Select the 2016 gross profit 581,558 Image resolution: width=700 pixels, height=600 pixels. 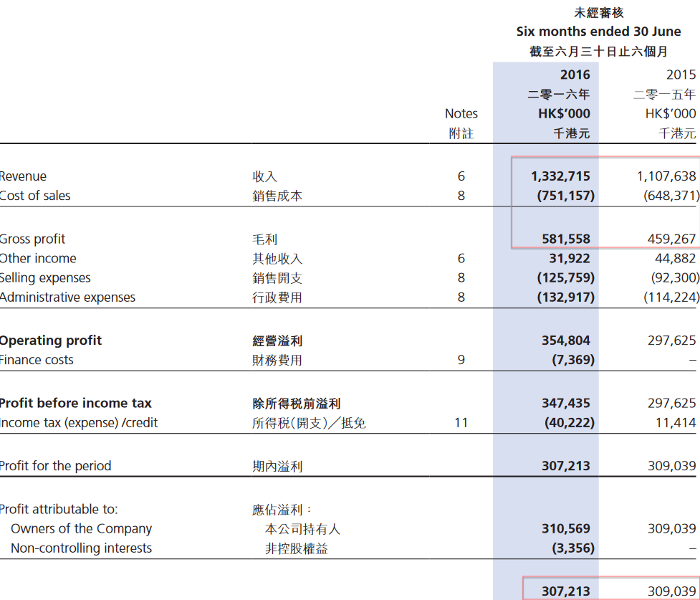click(565, 239)
